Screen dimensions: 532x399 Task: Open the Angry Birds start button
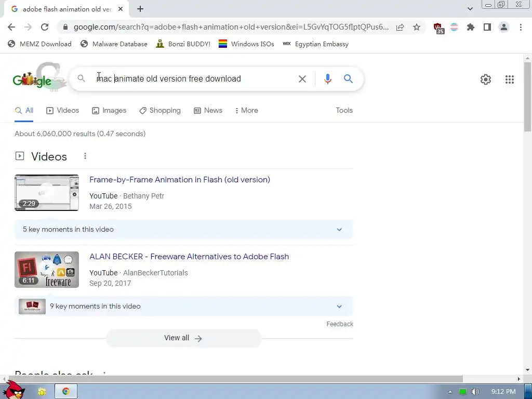click(x=15, y=390)
